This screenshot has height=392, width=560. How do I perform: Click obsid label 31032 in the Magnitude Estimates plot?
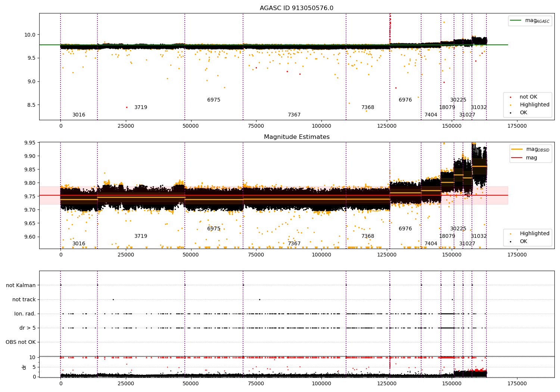click(479, 236)
